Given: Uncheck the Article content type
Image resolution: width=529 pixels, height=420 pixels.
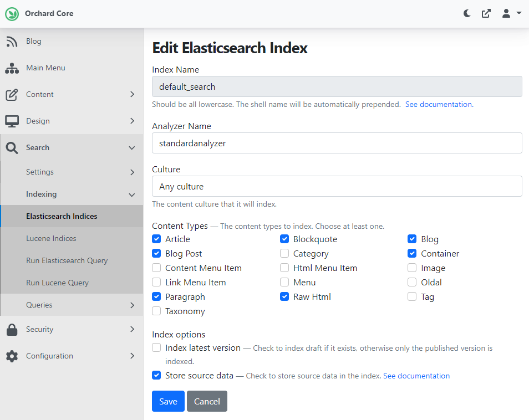Looking at the screenshot, I should point(156,239).
